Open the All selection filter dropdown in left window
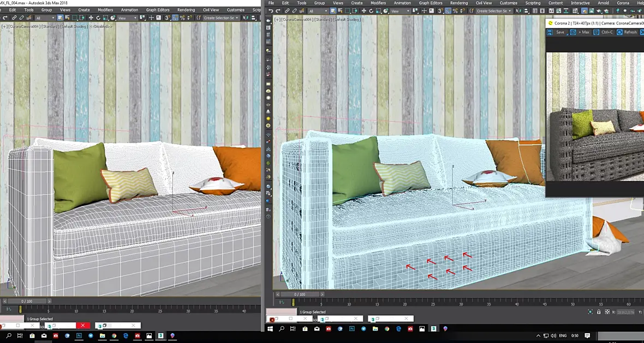644x343 pixels. 45,18
